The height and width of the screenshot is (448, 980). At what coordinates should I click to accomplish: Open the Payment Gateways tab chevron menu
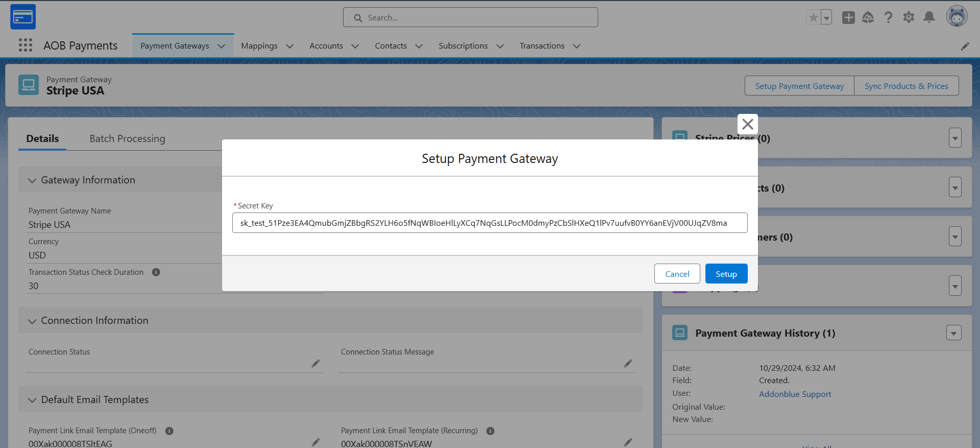222,46
